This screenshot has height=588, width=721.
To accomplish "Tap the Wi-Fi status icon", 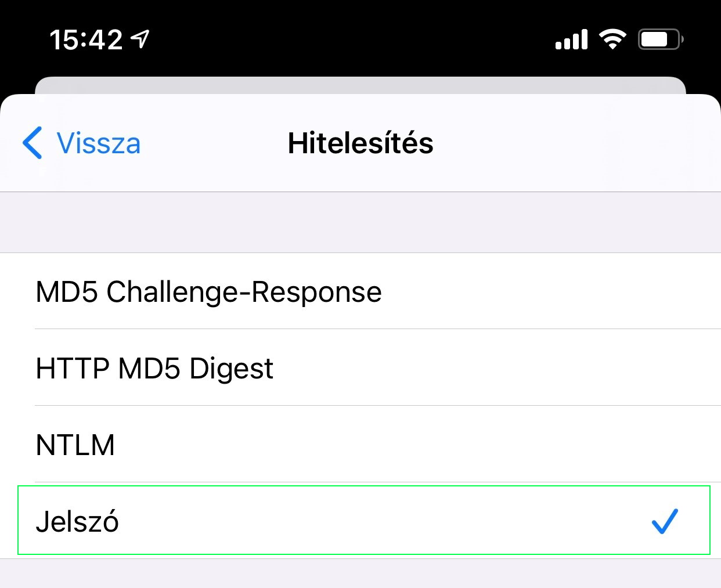I will pos(612,39).
